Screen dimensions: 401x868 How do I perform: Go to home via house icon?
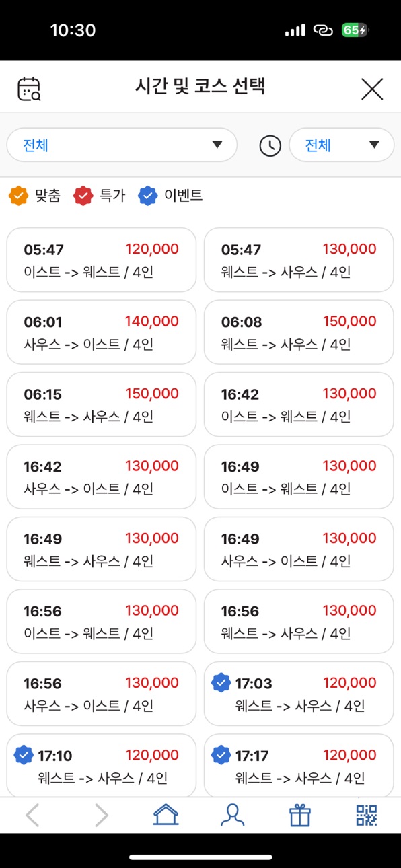(166, 815)
